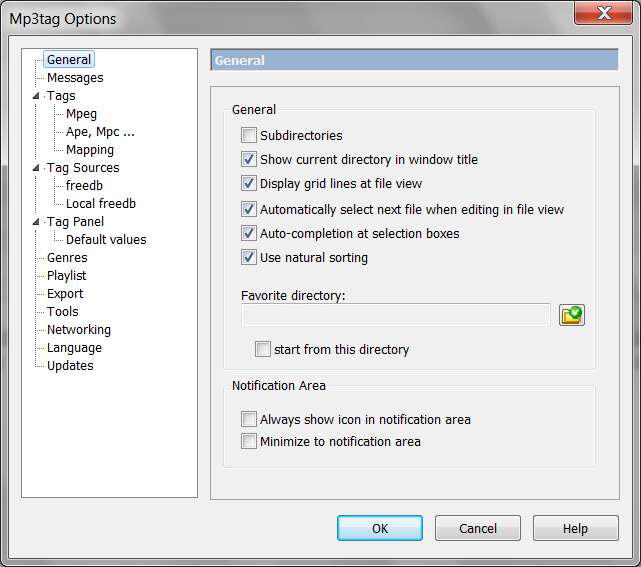641x567 pixels.
Task: Click into the Favorite directory field
Action: click(x=395, y=315)
